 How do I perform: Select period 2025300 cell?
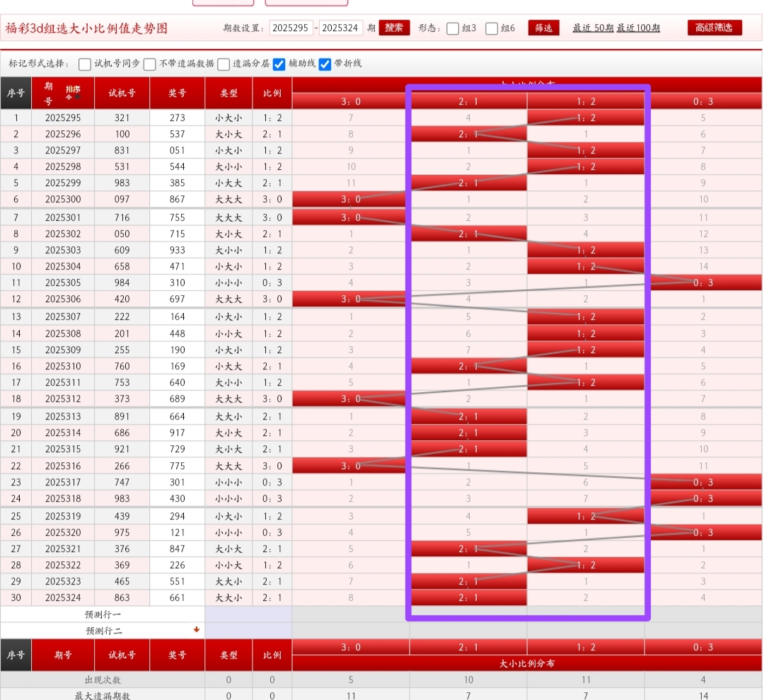coord(63,199)
